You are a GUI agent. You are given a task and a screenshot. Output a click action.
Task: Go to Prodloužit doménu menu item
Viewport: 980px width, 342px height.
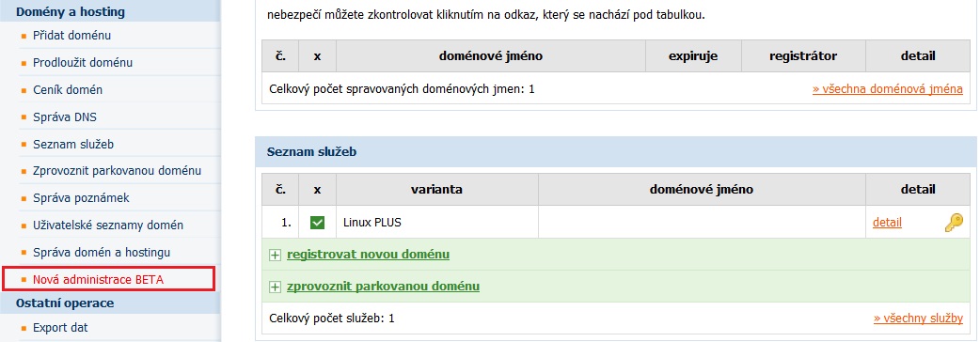click(x=83, y=62)
